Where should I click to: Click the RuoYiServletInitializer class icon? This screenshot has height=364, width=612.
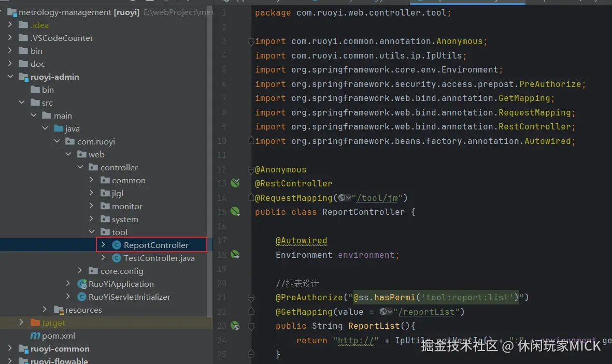[81, 297]
